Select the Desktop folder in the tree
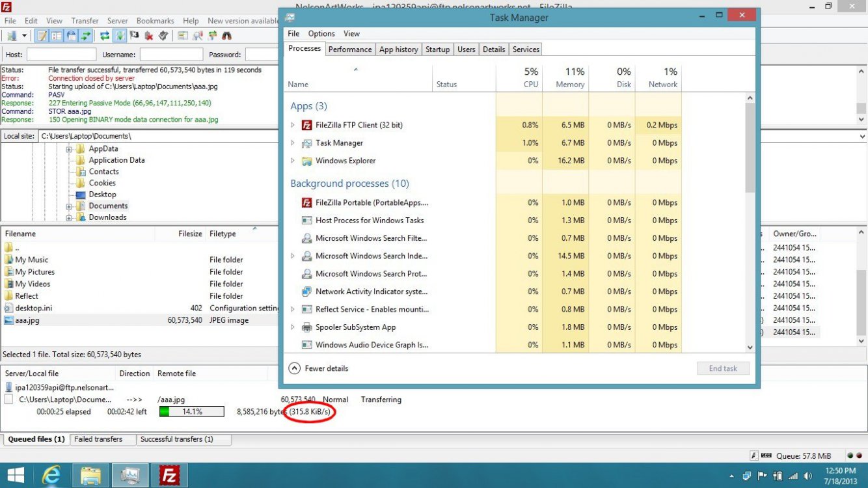The height and width of the screenshot is (488, 868). click(x=102, y=195)
